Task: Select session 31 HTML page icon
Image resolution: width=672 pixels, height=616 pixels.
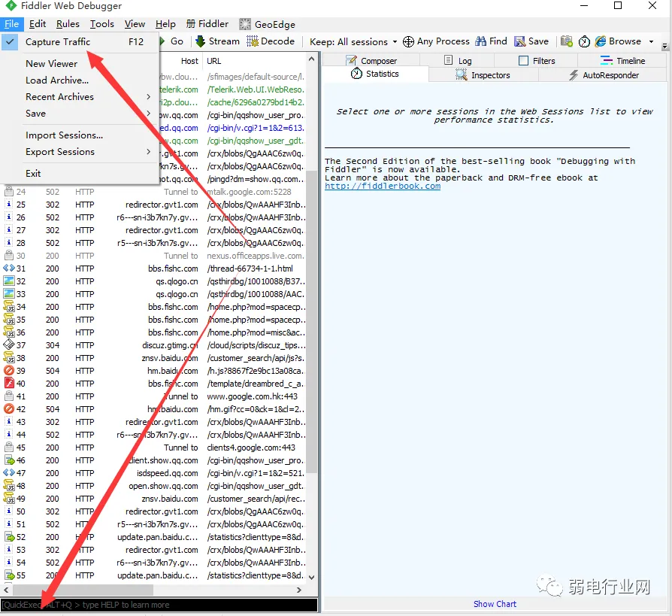Action: click(8, 268)
